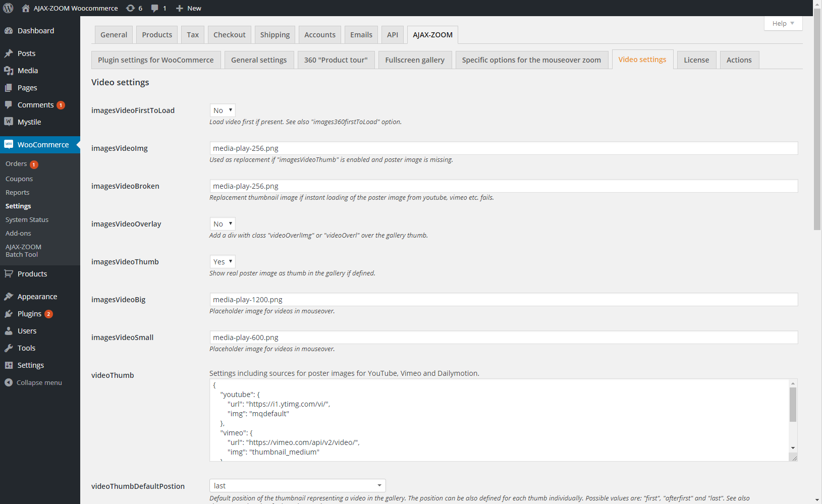Click the Dashboard gauge icon
Screen dimensions: 822x504
coord(9,31)
